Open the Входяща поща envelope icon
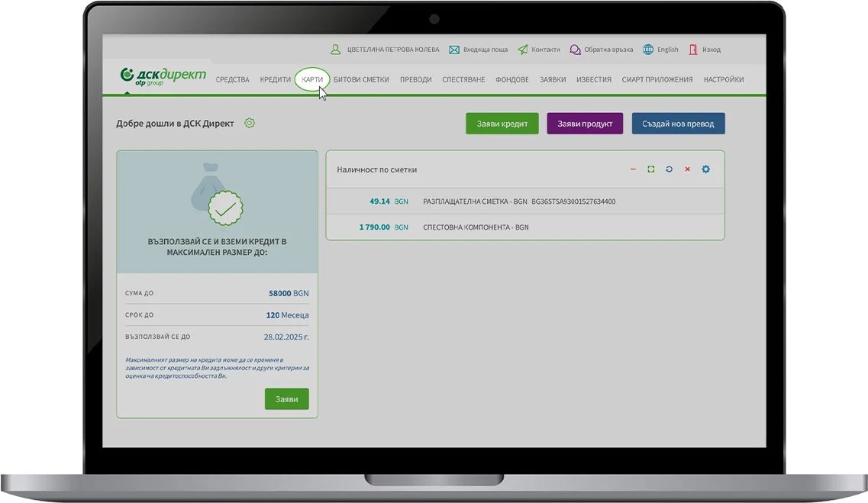This screenshot has height=503, width=868. pyautogui.click(x=454, y=50)
